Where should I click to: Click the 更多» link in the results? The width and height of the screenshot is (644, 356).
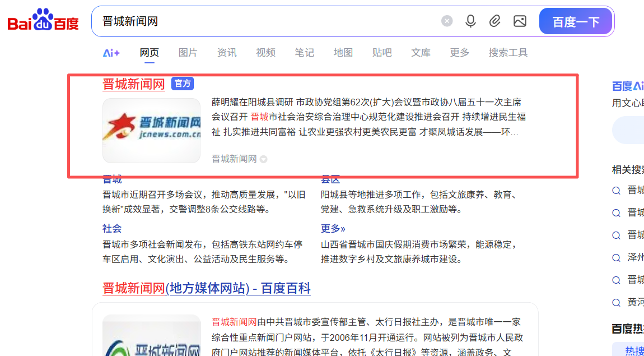(x=332, y=228)
